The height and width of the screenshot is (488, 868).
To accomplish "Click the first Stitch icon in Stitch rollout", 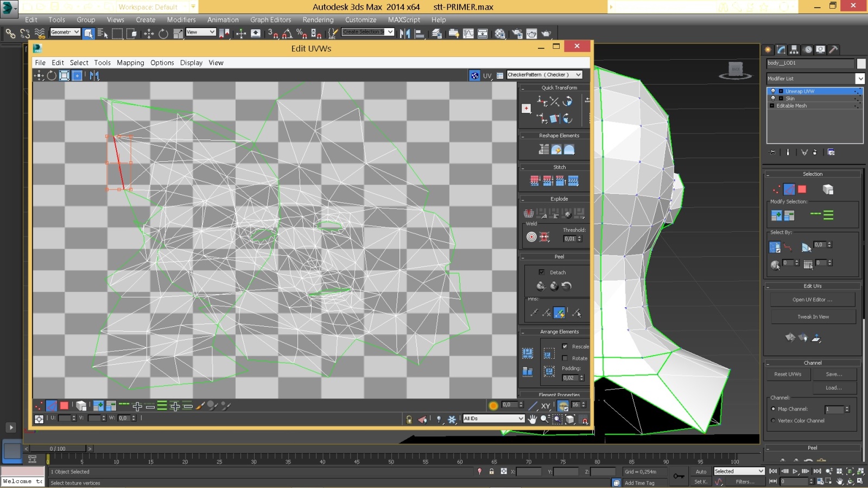I will pos(535,181).
